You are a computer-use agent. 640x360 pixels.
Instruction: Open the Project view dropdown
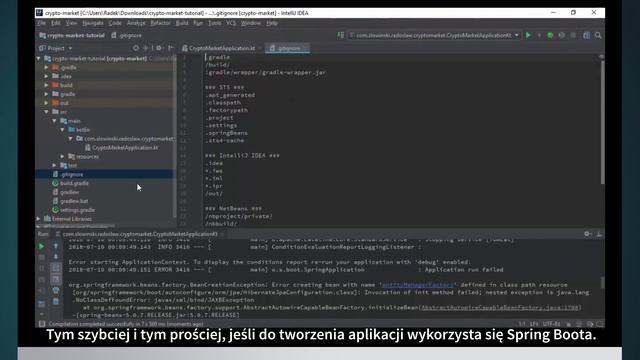coord(56,48)
